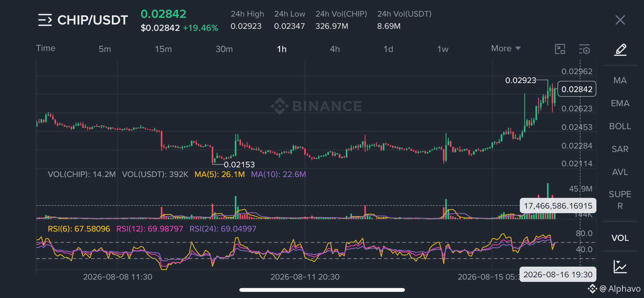The width and height of the screenshot is (644, 298).
Task: Enable the BOLL indicator
Action: coord(620,126)
